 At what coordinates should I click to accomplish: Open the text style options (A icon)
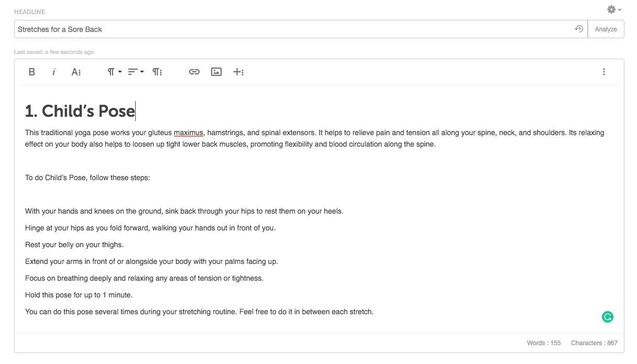[x=76, y=72]
